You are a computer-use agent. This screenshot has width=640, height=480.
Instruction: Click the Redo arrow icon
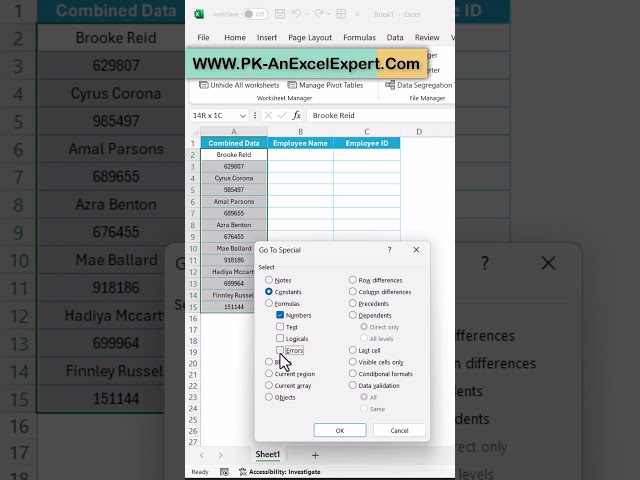coord(319,14)
